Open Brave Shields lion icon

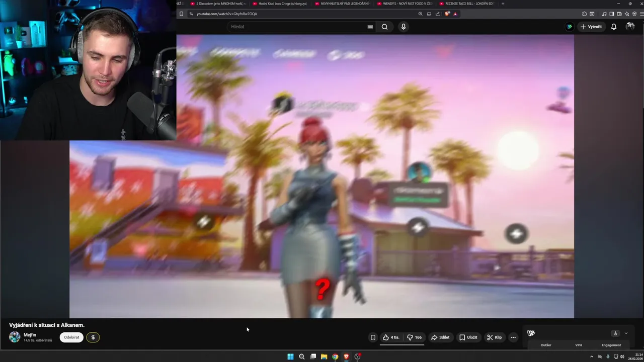pos(447,14)
